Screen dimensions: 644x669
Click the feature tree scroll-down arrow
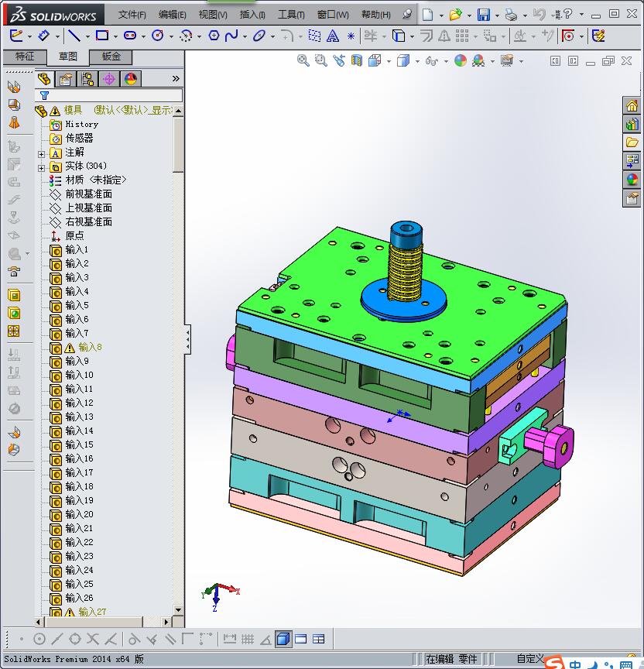pyautogui.click(x=178, y=610)
